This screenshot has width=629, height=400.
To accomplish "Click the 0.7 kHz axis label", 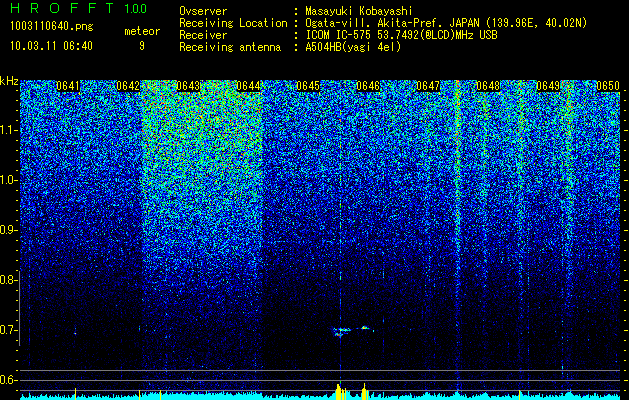I will [x=8, y=331].
